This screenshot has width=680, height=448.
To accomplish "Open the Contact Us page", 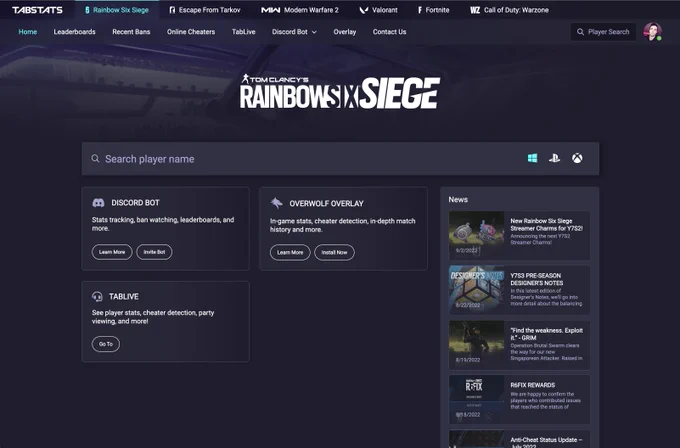I will tap(389, 32).
